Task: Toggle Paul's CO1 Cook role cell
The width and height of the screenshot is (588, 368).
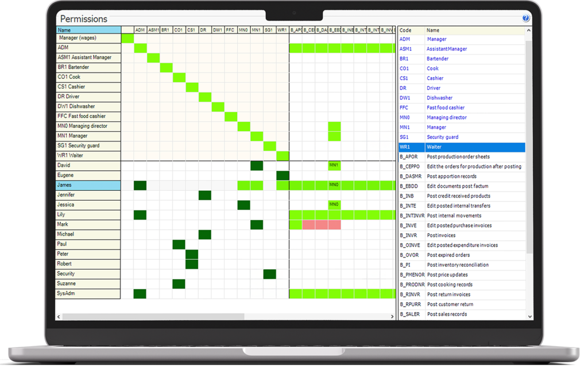Action: [x=179, y=244]
